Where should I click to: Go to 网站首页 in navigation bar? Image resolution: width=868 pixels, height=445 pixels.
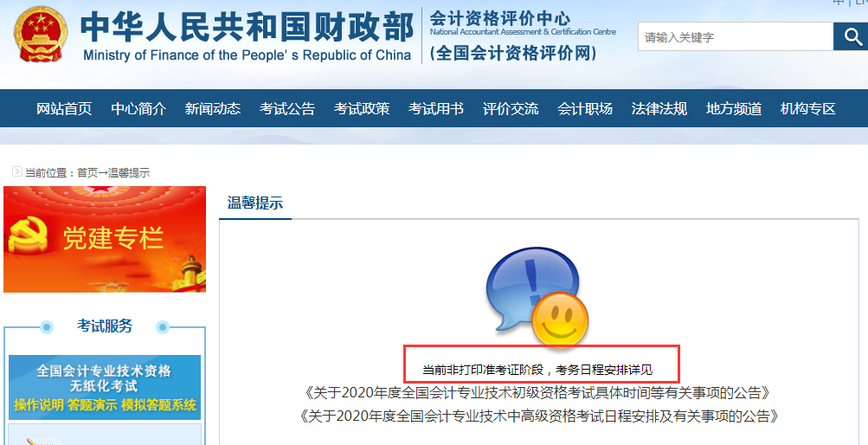64,109
